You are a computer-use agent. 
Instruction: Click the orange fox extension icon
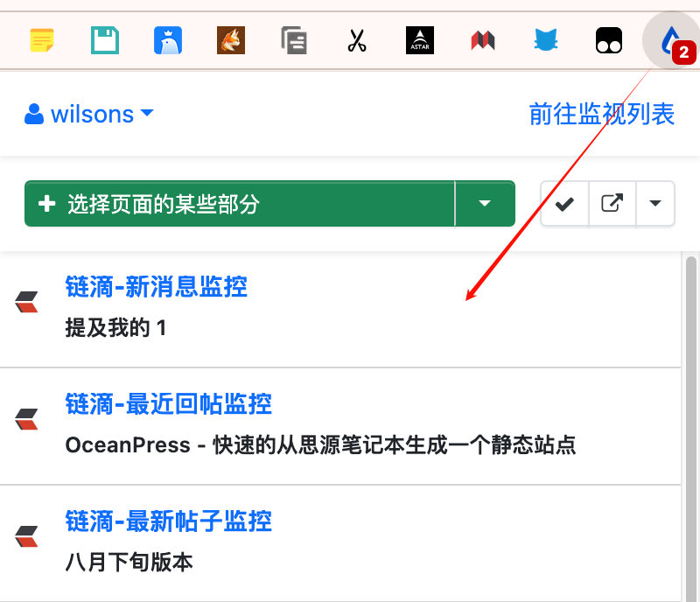click(x=231, y=40)
